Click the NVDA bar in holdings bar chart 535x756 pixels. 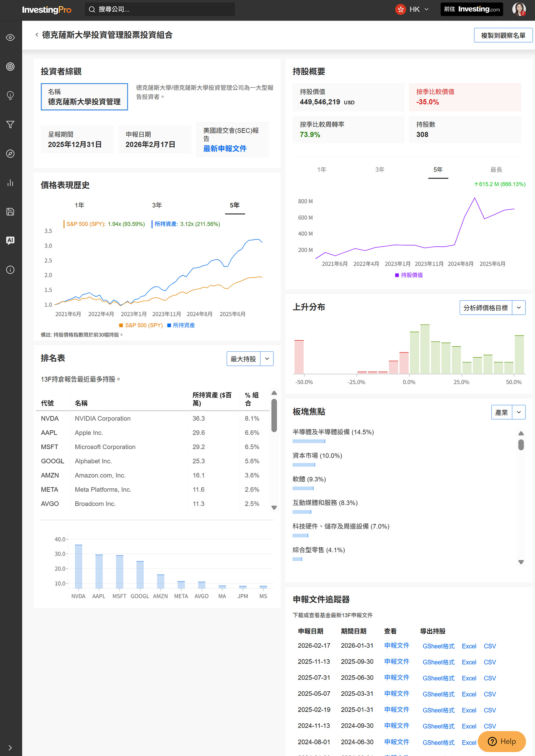(78, 566)
